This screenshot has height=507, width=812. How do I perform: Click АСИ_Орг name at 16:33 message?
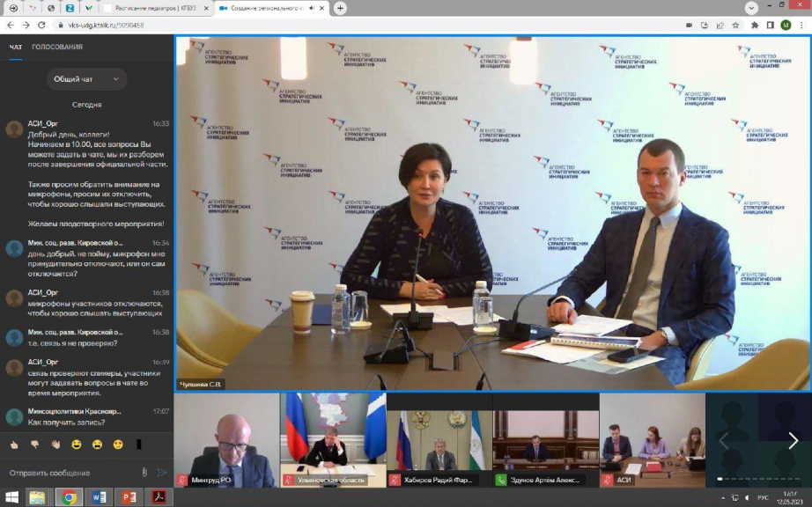pos(43,123)
